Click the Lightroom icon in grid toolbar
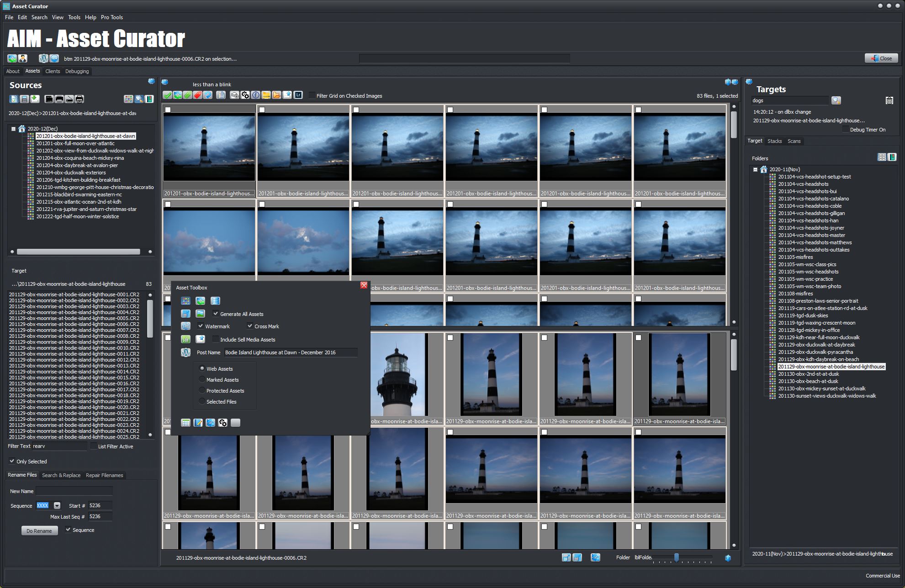 298,95
